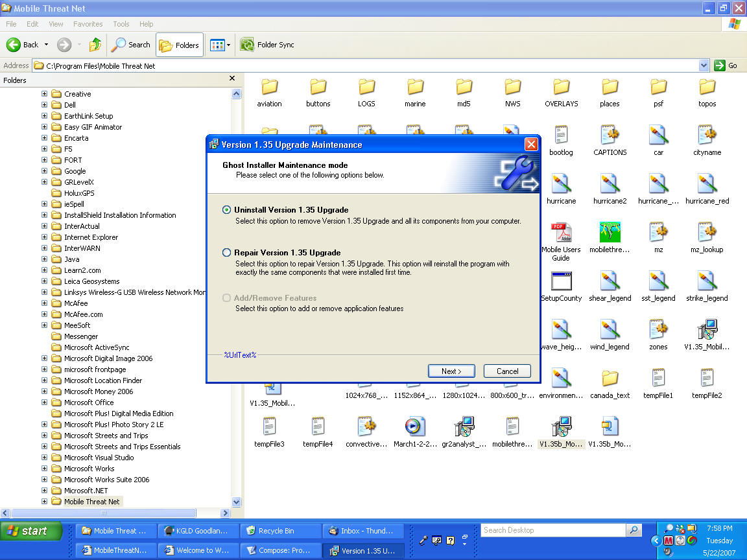Click the zones file icon
The image size is (747, 560).
(x=658, y=329)
